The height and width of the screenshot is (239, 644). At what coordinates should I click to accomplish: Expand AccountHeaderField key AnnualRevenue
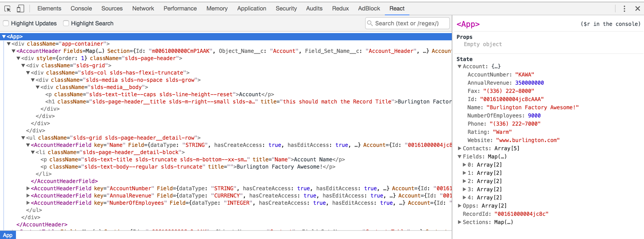coord(28,196)
